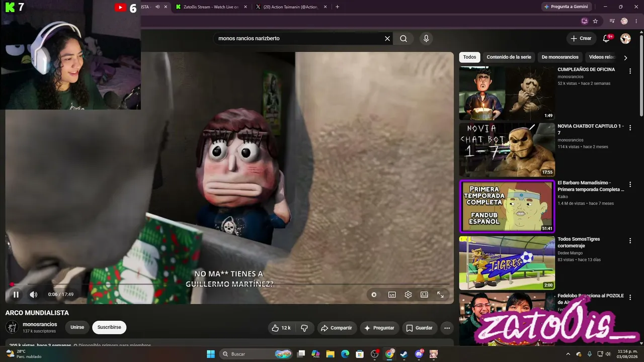The width and height of the screenshot is (644, 362).
Task: Open a new browser tab
Action: 337,7
